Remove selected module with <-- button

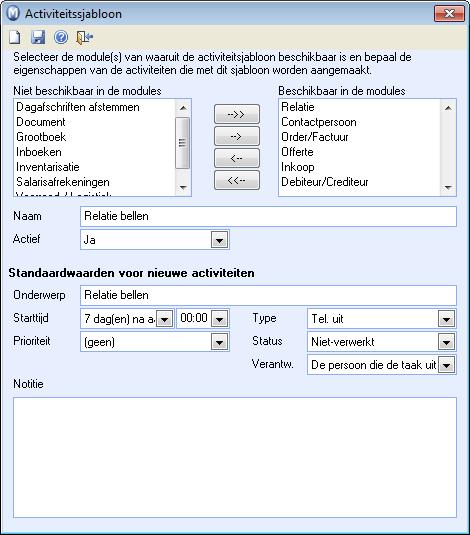(x=237, y=158)
